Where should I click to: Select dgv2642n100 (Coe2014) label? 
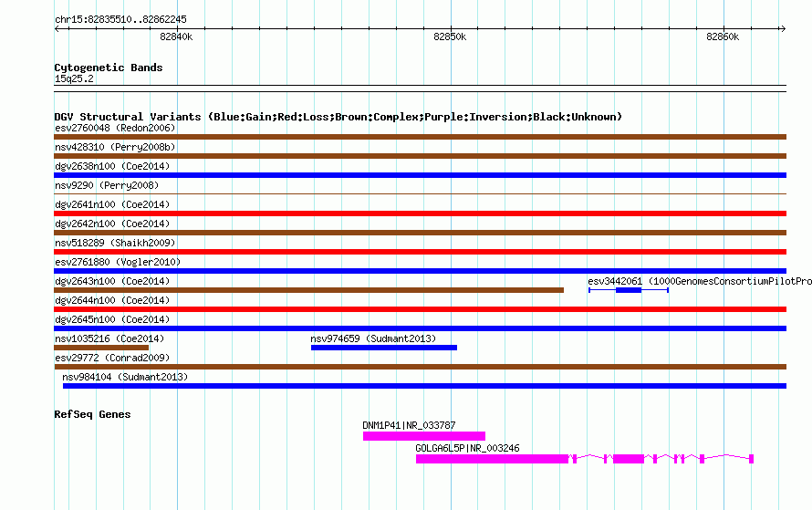pos(112,224)
